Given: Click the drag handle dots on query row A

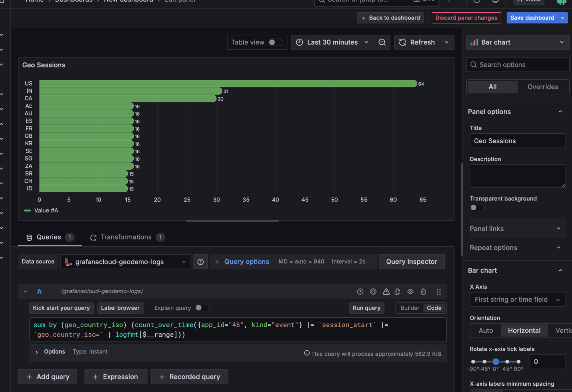Looking at the screenshot, I should 439,292.
